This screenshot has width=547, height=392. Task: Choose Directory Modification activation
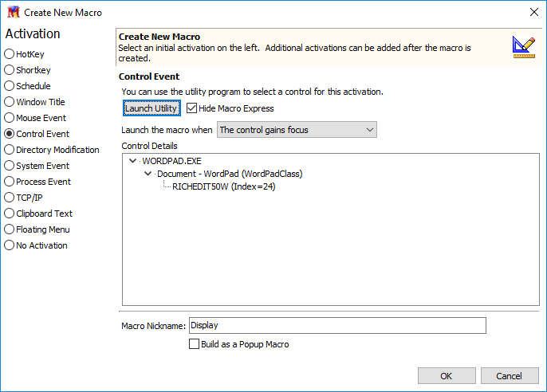click(52, 150)
